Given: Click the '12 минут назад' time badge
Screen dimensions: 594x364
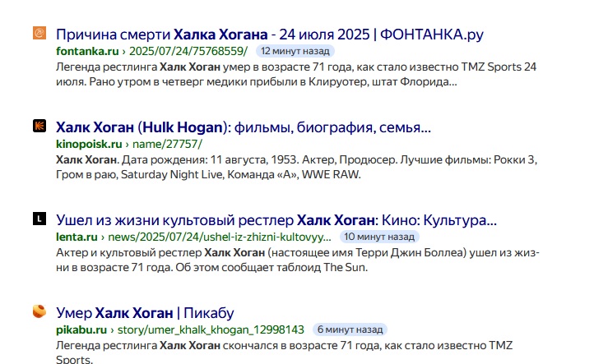Looking at the screenshot, I should coord(295,51).
